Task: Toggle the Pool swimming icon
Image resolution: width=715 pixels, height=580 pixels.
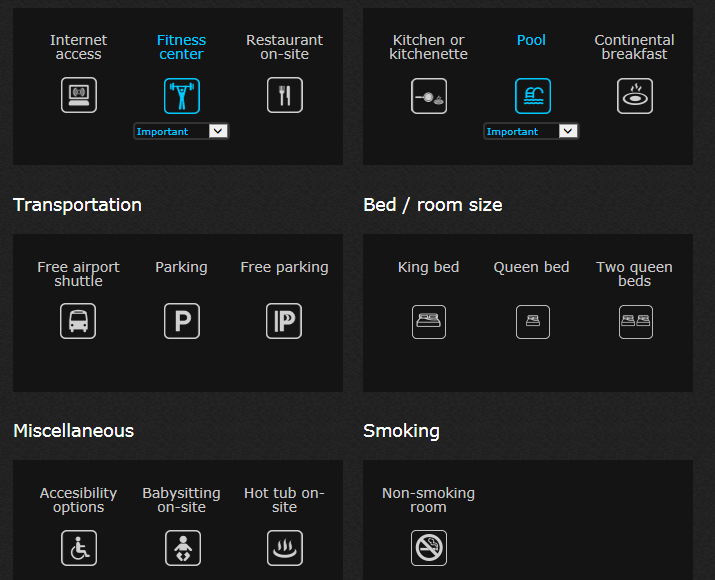Action: [532, 96]
